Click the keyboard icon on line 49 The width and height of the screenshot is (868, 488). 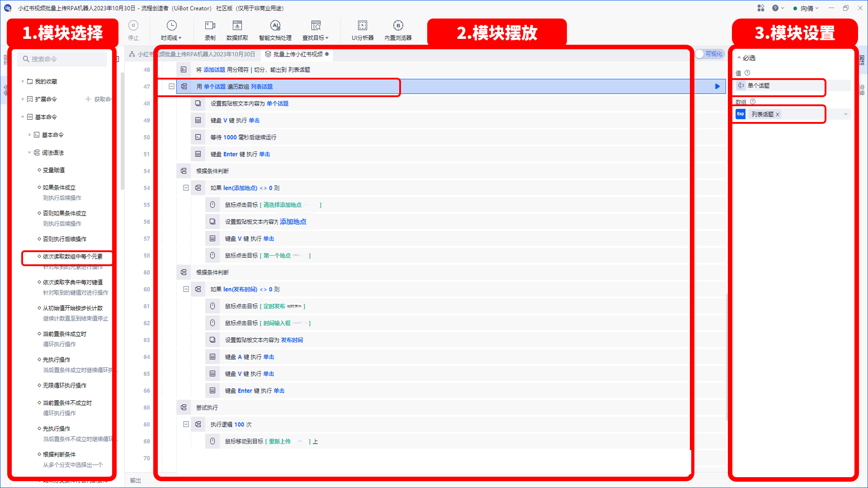198,120
